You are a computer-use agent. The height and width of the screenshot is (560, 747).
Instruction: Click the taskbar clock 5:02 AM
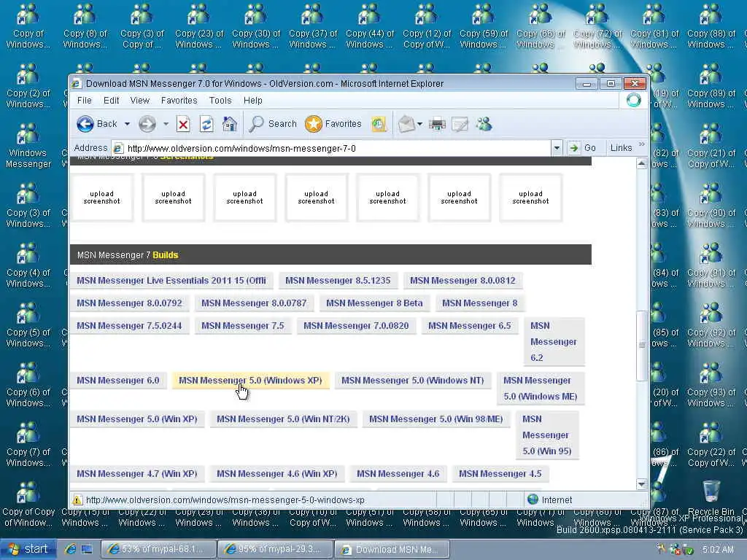pos(718,549)
